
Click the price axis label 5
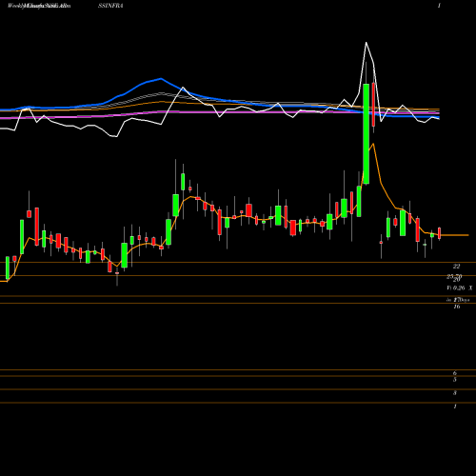click(x=455, y=380)
